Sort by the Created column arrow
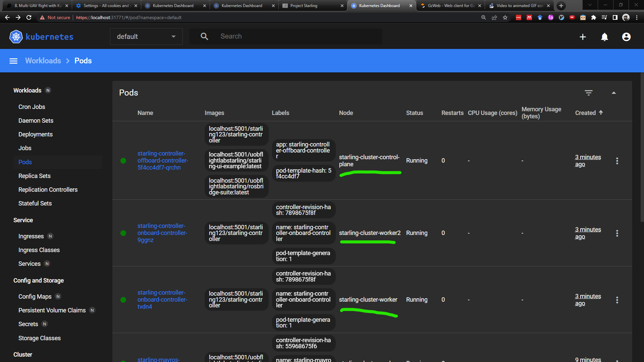 click(601, 113)
